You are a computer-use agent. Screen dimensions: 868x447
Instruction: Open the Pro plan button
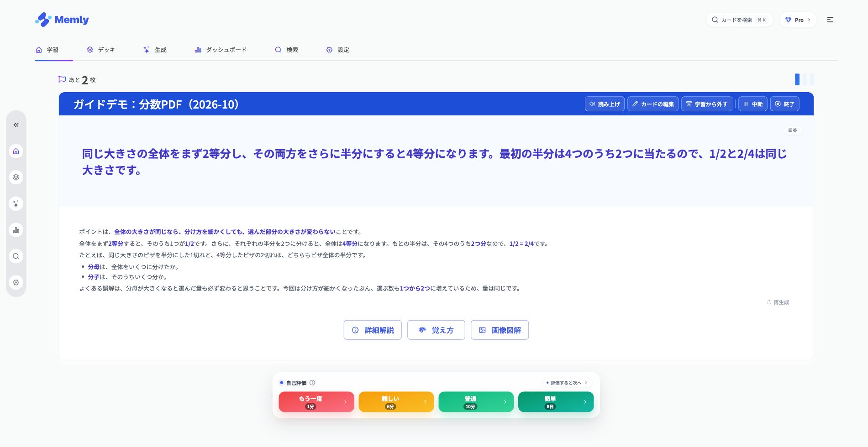(798, 20)
